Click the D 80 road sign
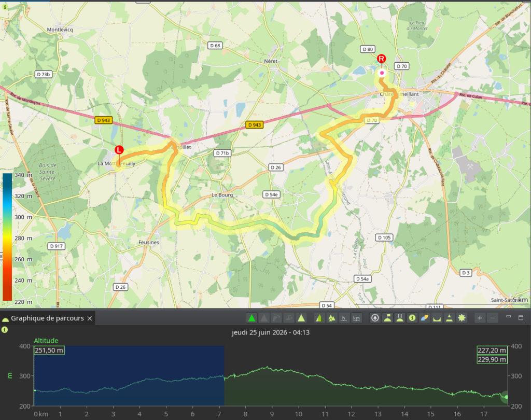 [368, 49]
